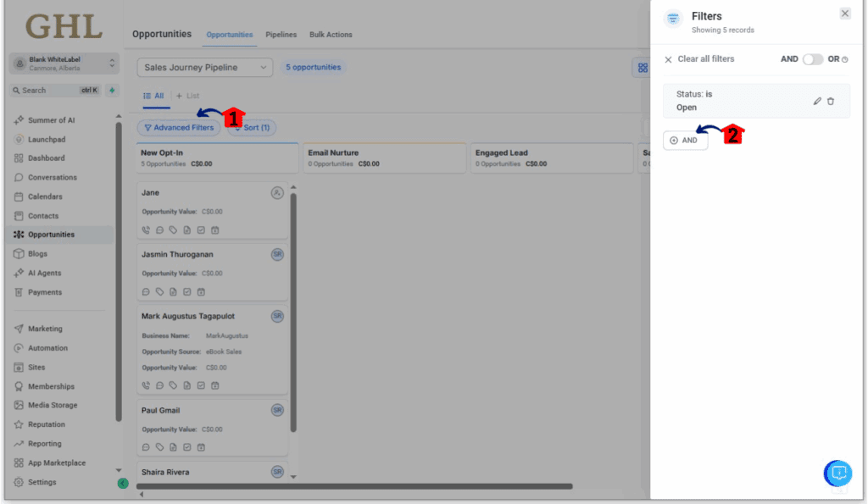
Task: Switch account via Blank WhiteLabel selector
Action: 64,64
